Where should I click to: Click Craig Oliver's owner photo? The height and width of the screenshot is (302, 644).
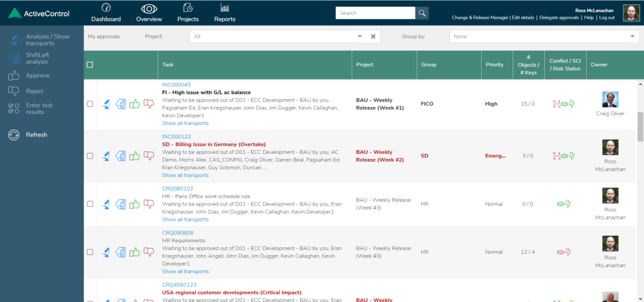click(610, 99)
